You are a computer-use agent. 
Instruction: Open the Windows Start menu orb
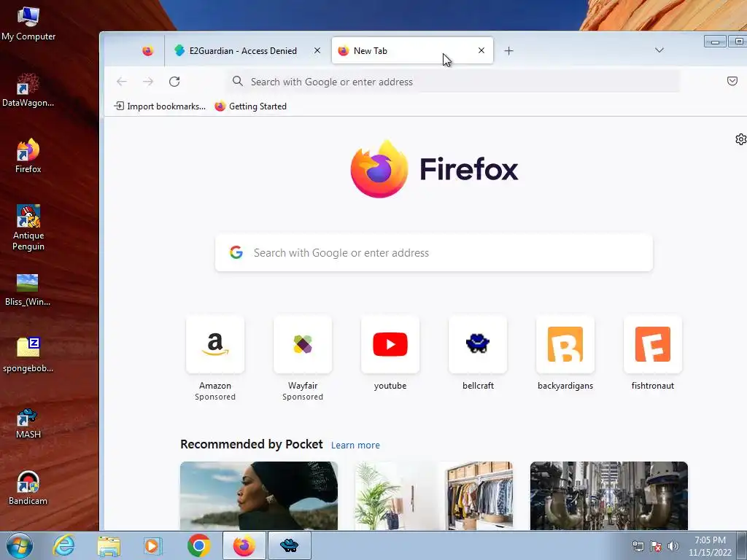(20, 545)
